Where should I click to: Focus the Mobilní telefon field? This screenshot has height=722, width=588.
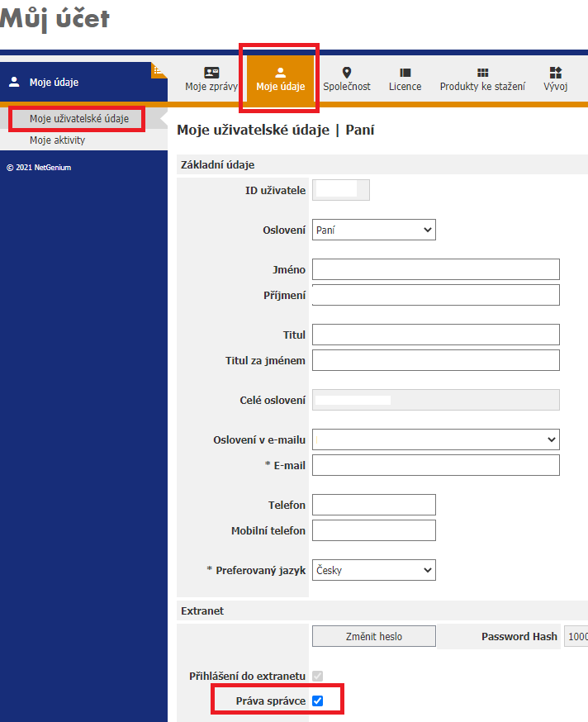coord(374,531)
